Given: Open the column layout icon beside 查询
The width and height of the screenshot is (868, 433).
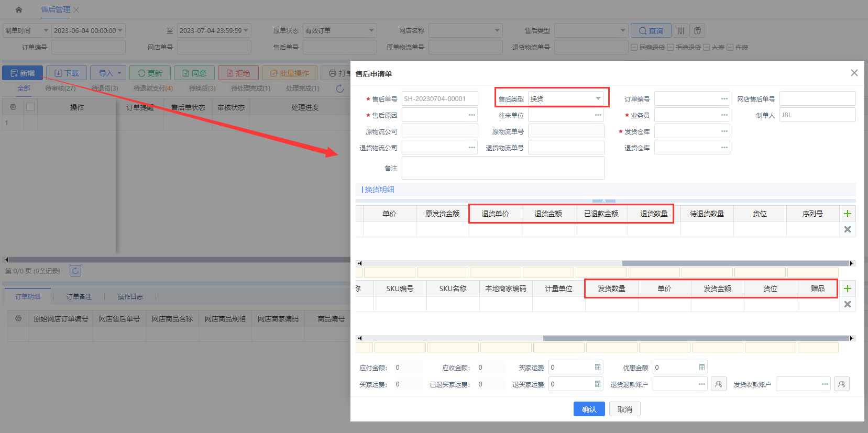Looking at the screenshot, I should pos(680,31).
